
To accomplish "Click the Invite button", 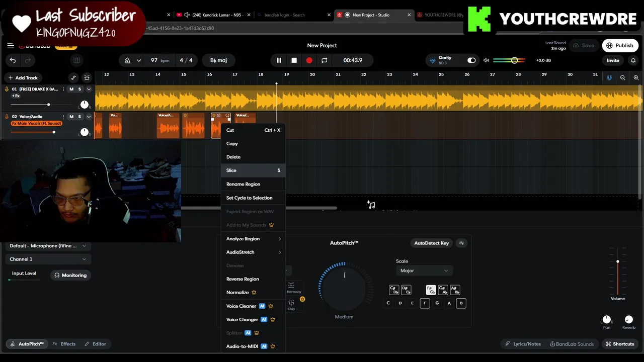I will point(613,60).
